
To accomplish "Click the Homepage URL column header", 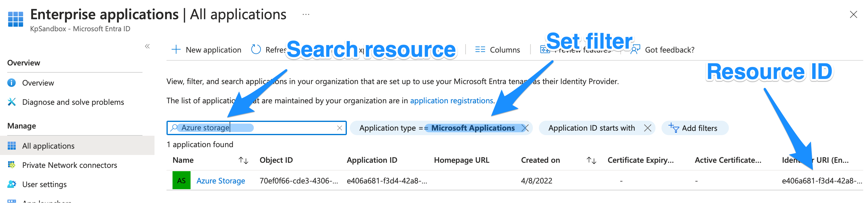I will [x=461, y=160].
